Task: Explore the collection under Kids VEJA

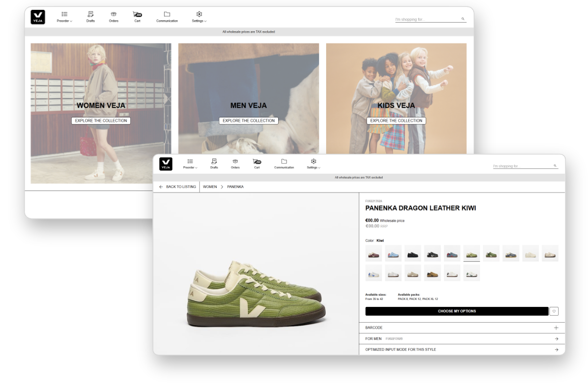Action: [x=396, y=121]
